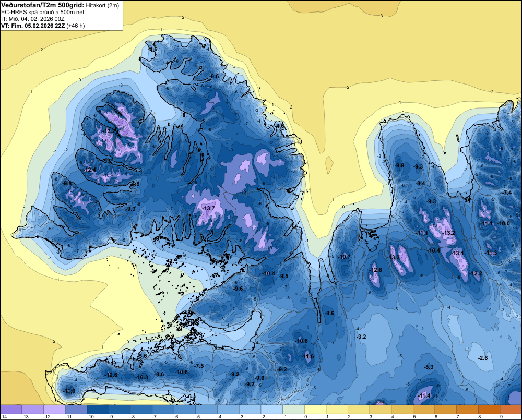Click the IT: Mið. 04. 02. 2026 00Z line
The width and height of the screenshot is (522, 420).
(31, 19)
